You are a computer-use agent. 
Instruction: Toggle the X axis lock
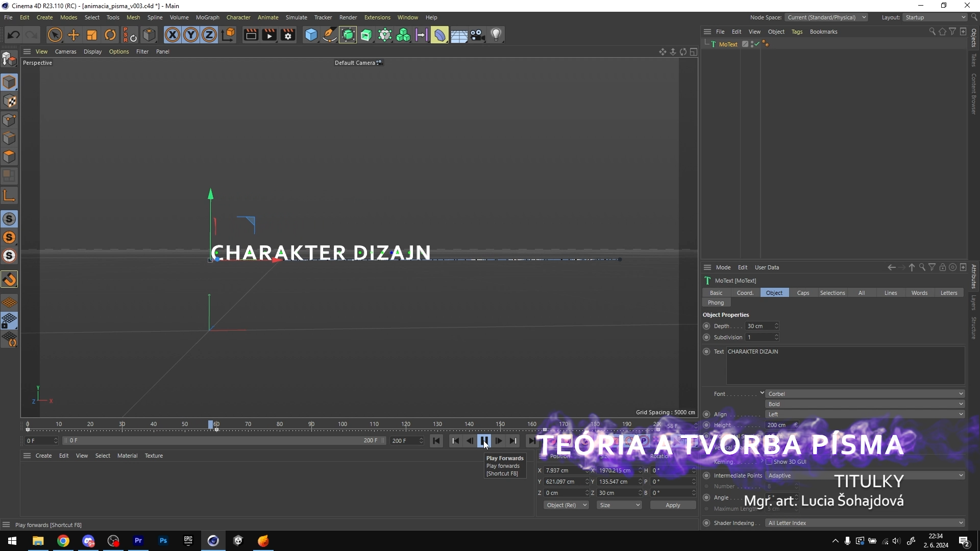(x=173, y=35)
